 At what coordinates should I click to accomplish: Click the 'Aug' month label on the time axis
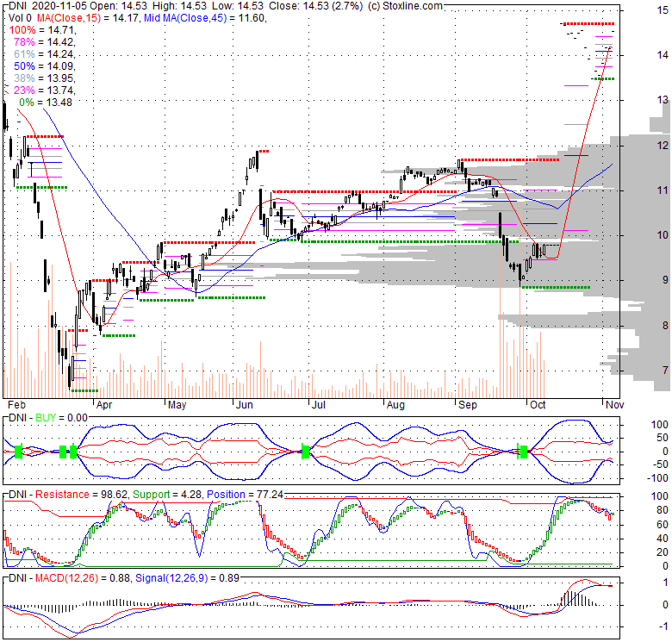coord(395,405)
